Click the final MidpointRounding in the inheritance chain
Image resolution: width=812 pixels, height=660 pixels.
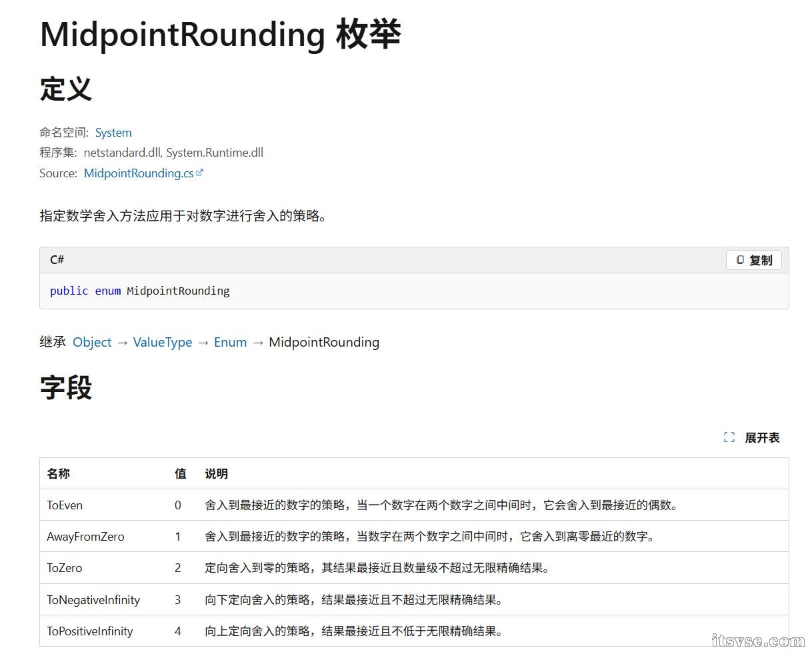click(324, 342)
